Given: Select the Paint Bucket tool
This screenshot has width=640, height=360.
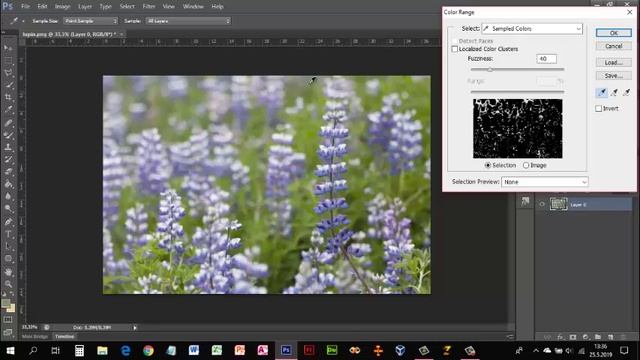Looking at the screenshot, I should [8, 184].
